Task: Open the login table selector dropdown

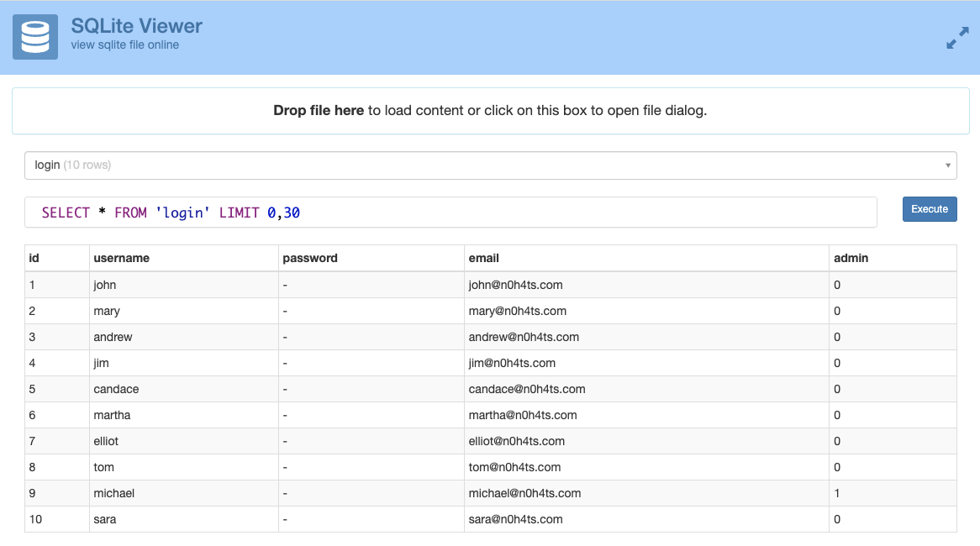Action: (x=491, y=165)
